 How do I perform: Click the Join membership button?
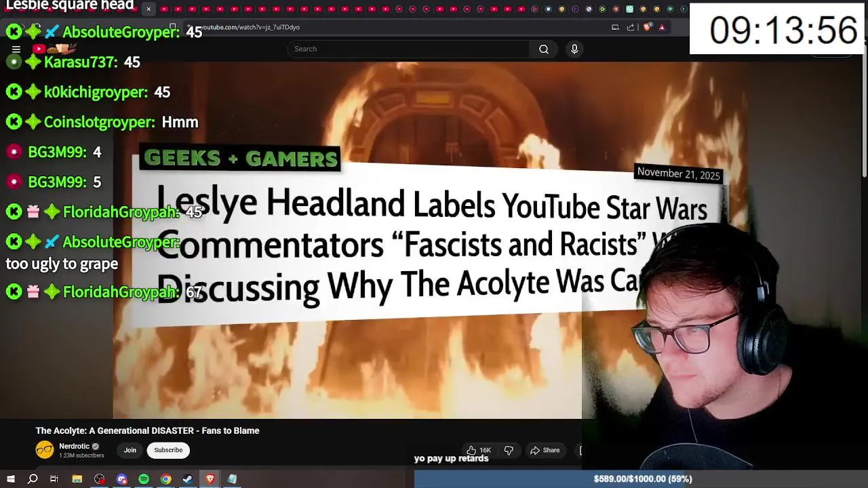pos(130,450)
